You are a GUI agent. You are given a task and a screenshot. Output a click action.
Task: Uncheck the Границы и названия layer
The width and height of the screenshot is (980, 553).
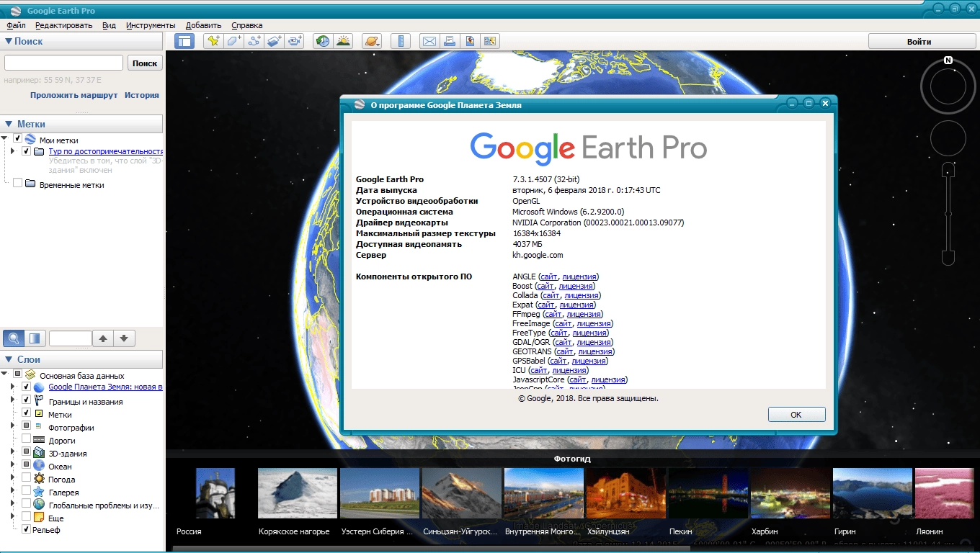27,400
